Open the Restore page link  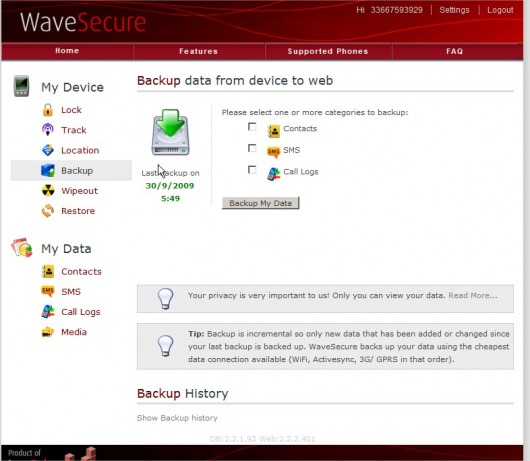[78, 211]
